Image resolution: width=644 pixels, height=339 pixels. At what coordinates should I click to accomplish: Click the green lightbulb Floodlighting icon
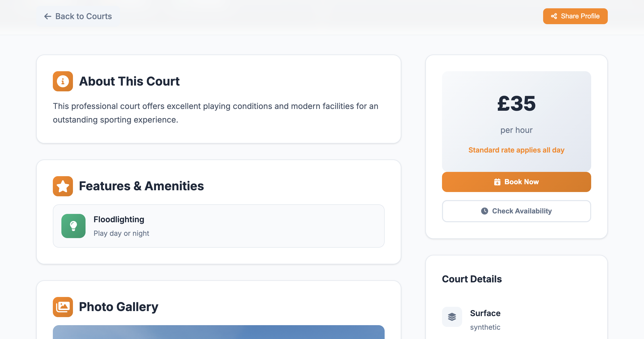73,226
